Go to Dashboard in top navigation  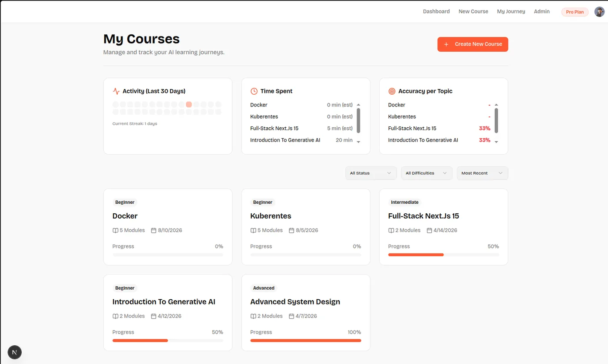click(436, 11)
